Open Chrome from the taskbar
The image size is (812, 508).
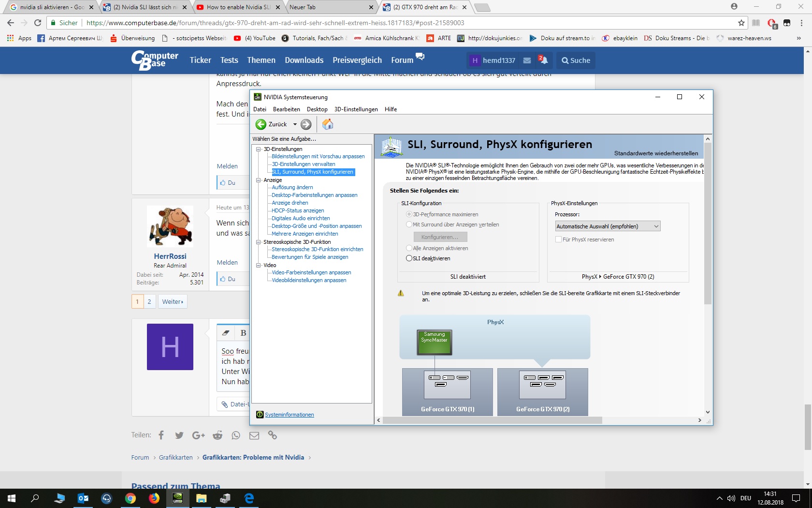[x=130, y=498]
